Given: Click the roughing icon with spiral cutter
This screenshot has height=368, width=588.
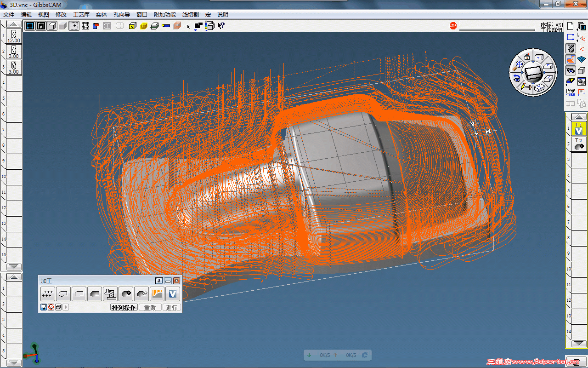Looking at the screenshot, I should tap(109, 293).
